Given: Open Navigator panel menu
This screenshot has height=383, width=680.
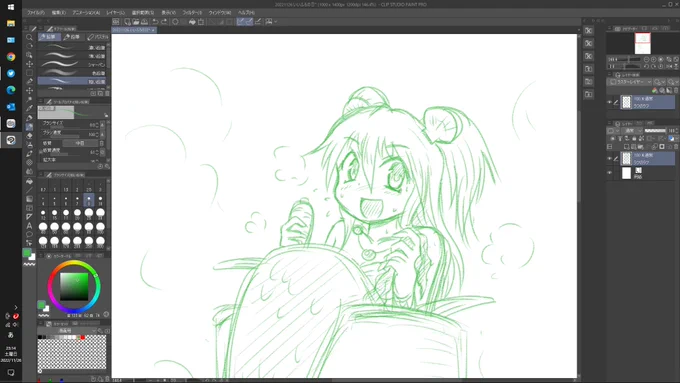Looking at the screenshot, I should (609, 29).
